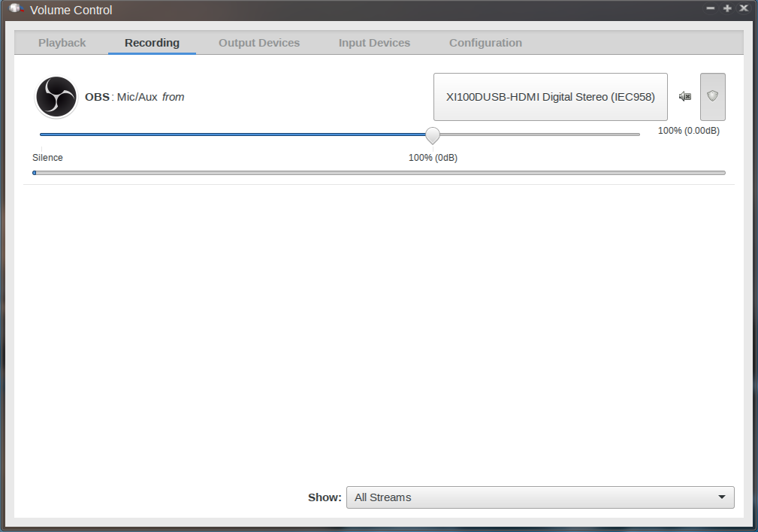Mute the OBS Mic/Aux stream

pyautogui.click(x=684, y=96)
